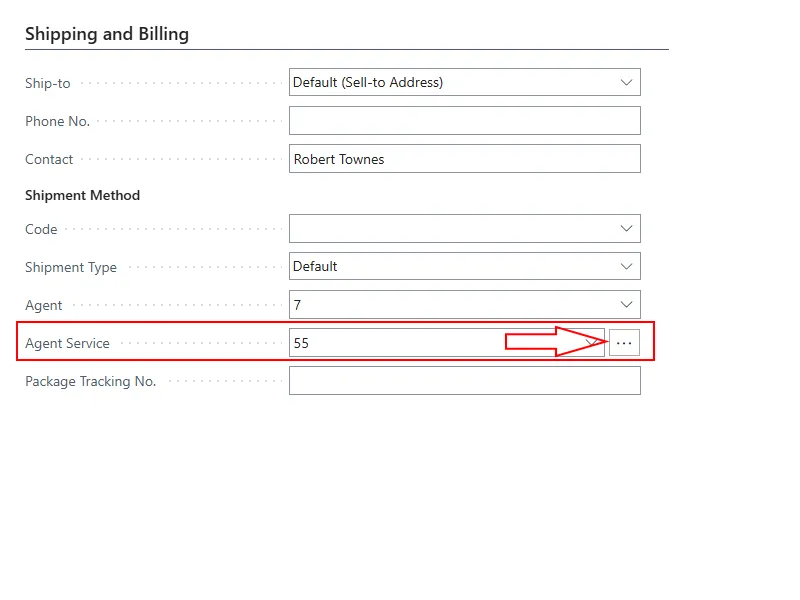
Task: Select the Default (Sell-to Address) text
Action: click(368, 82)
